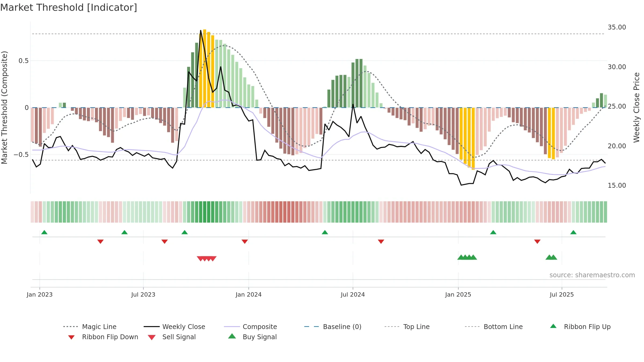Click the 15.00 price axis label
This screenshot has height=362, width=644.
[x=617, y=186]
